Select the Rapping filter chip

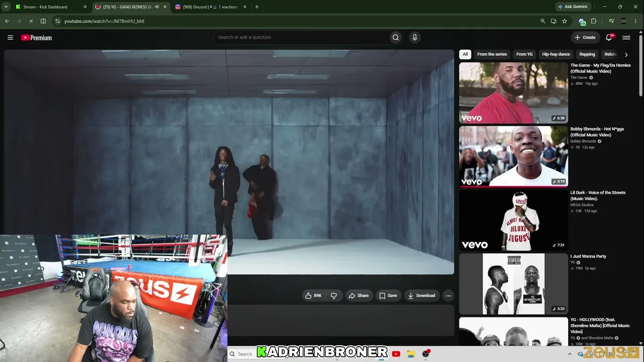point(587,54)
